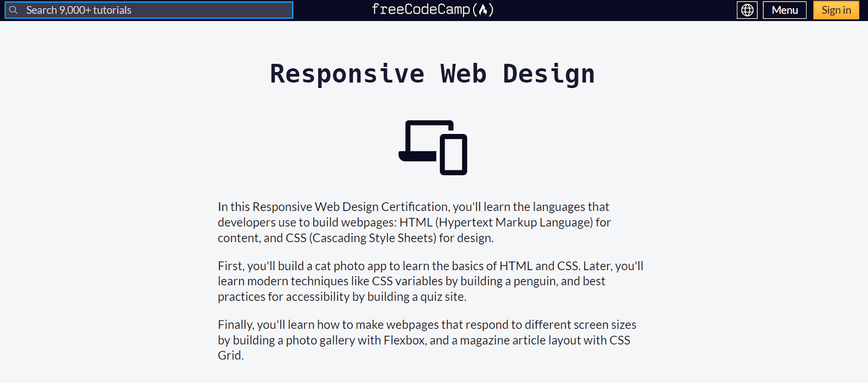Click the laptop and phone devices icon

point(433,148)
